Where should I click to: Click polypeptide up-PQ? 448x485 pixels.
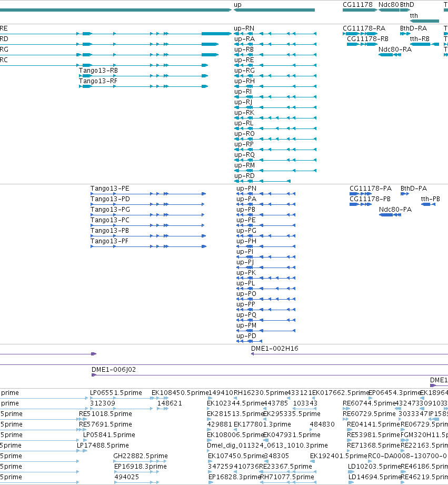(x=246, y=315)
